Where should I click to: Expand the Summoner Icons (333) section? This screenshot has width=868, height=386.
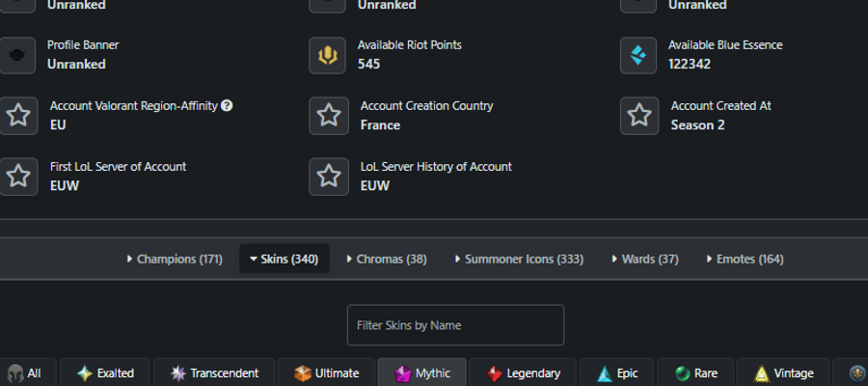pos(519,259)
